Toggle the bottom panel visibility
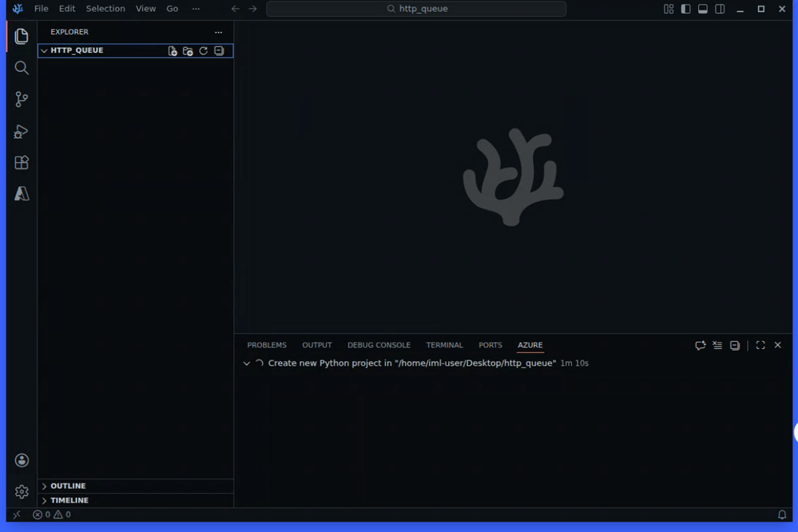798x532 pixels. pyautogui.click(x=703, y=9)
